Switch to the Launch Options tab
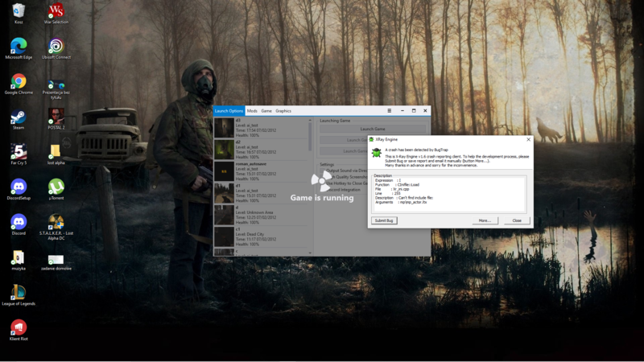 229,111
